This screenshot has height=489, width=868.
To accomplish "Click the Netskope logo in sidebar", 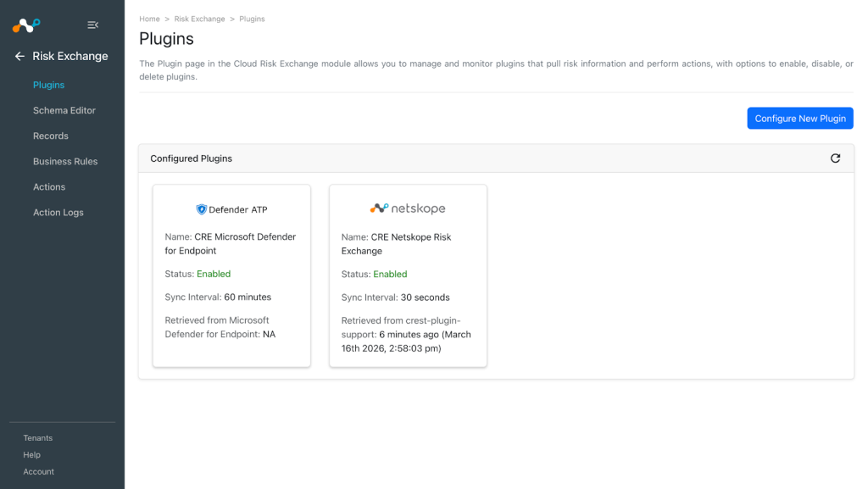I will pyautogui.click(x=26, y=25).
